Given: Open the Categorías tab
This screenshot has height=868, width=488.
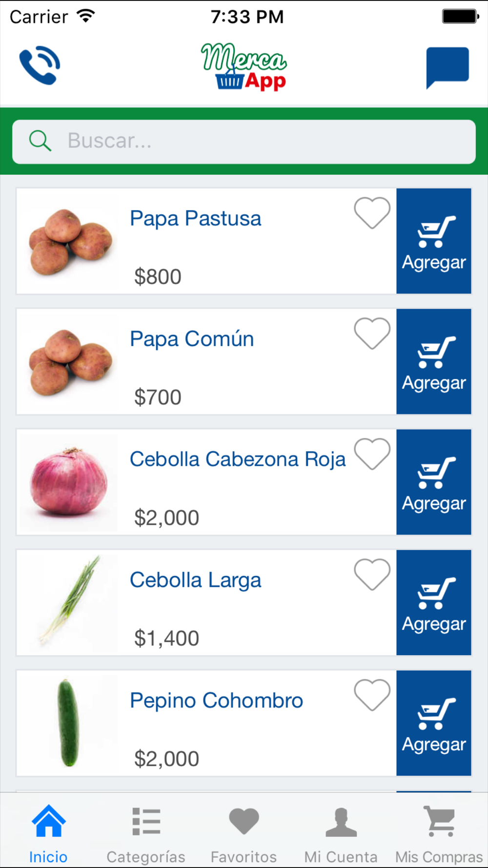Looking at the screenshot, I should pos(146,835).
